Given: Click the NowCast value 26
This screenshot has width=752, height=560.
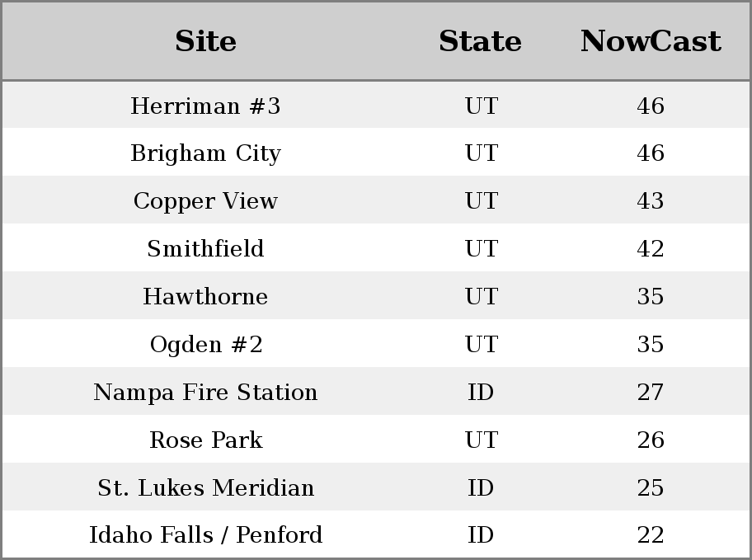Looking at the screenshot, I should pos(651,440).
